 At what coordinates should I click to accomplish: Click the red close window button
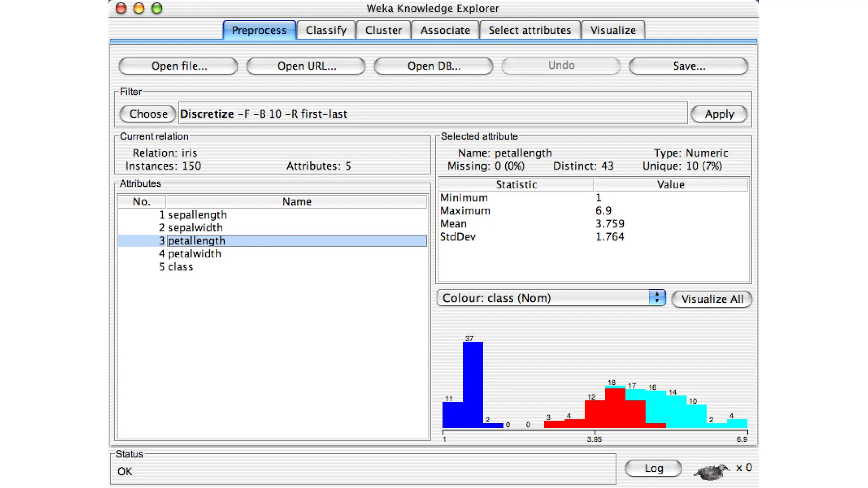121,8
